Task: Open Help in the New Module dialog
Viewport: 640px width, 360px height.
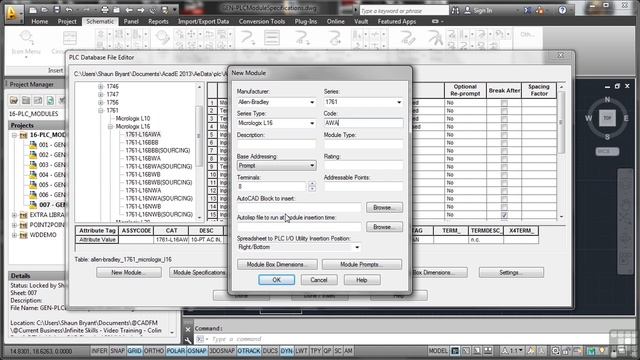Action: coord(362,280)
